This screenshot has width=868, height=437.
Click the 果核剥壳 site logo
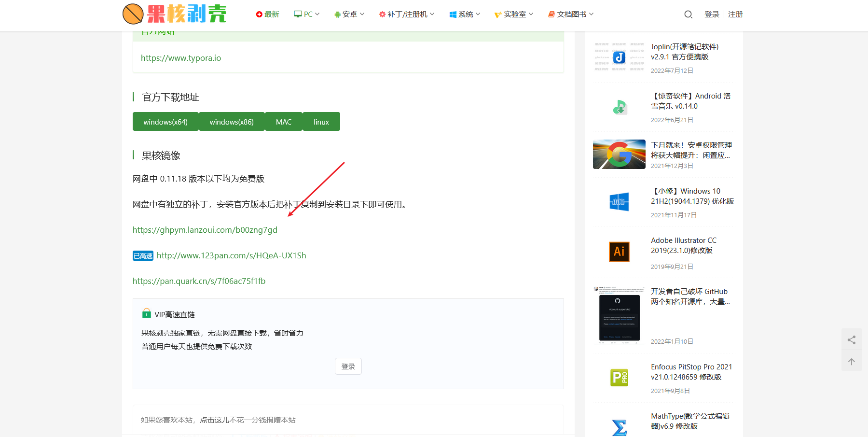point(175,14)
